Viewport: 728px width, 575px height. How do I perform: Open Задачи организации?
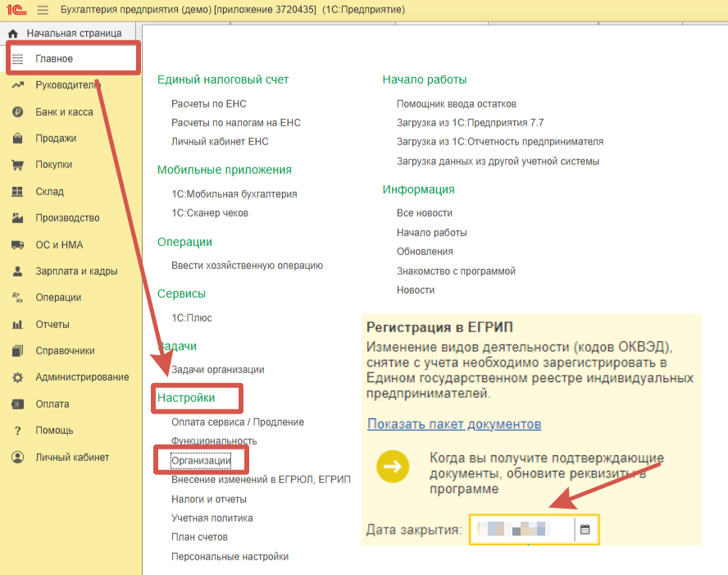(x=218, y=370)
